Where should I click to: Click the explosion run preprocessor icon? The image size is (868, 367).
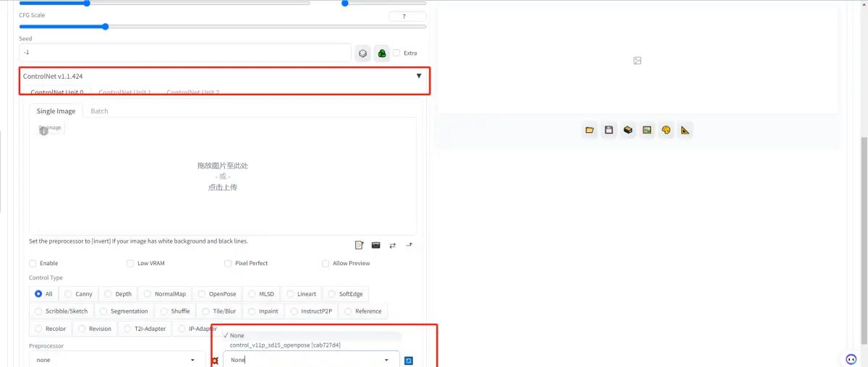click(x=215, y=360)
